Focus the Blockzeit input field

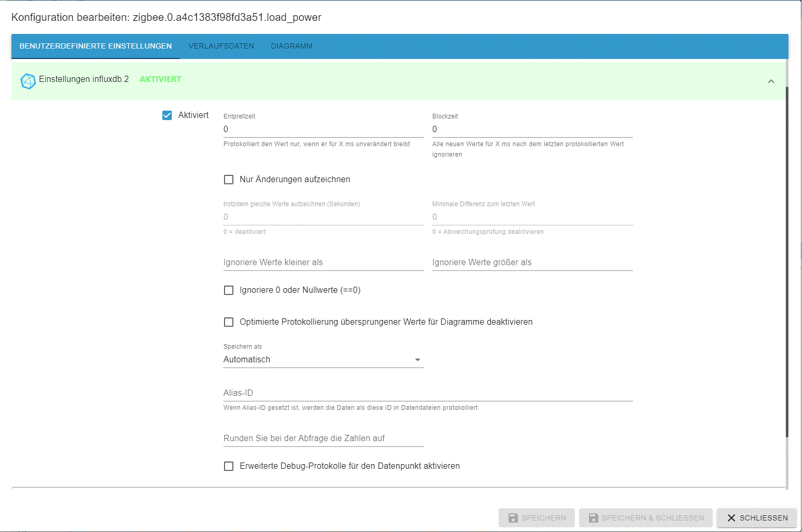533,129
